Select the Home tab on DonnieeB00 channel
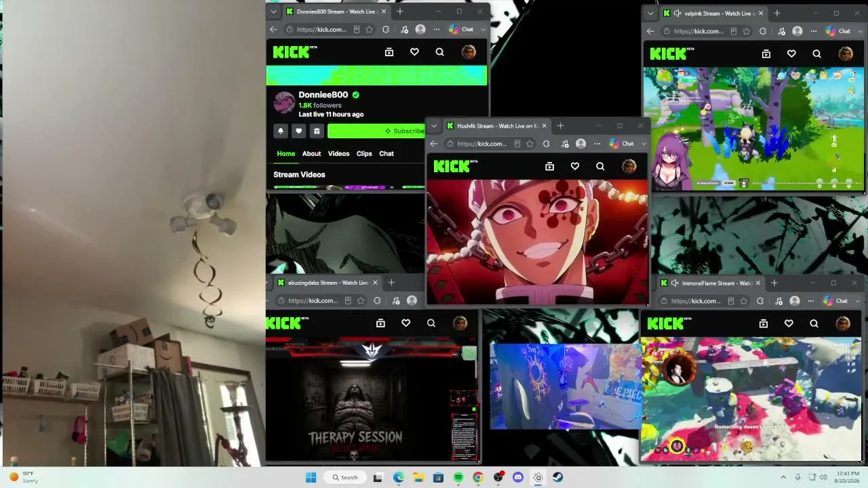868x488 pixels. click(x=285, y=154)
